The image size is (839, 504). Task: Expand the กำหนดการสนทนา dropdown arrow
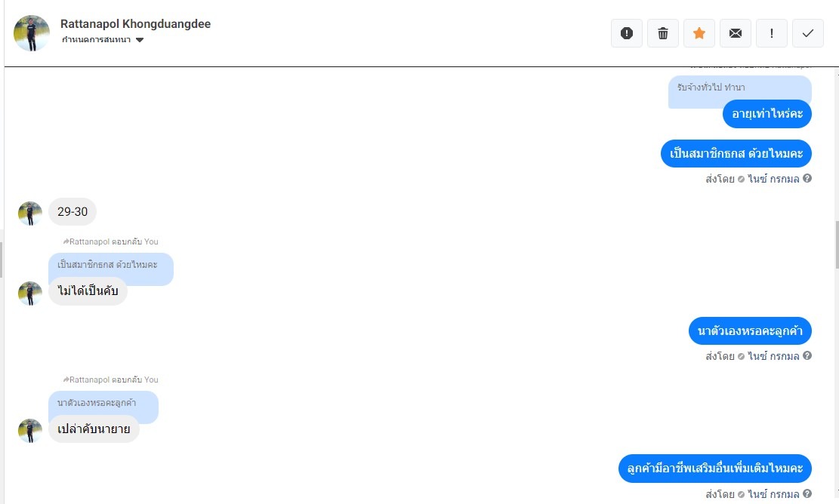tap(140, 39)
